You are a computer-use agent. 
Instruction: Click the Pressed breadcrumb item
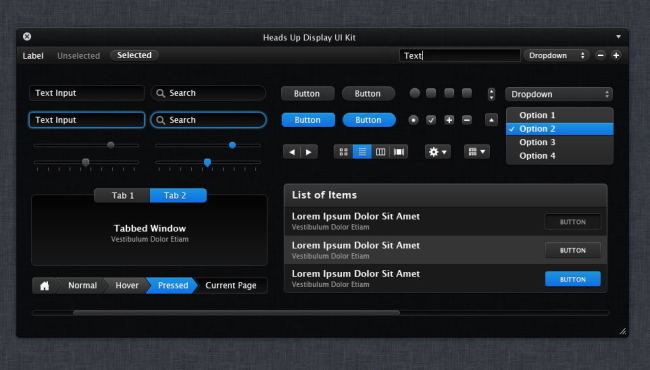pyautogui.click(x=173, y=285)
